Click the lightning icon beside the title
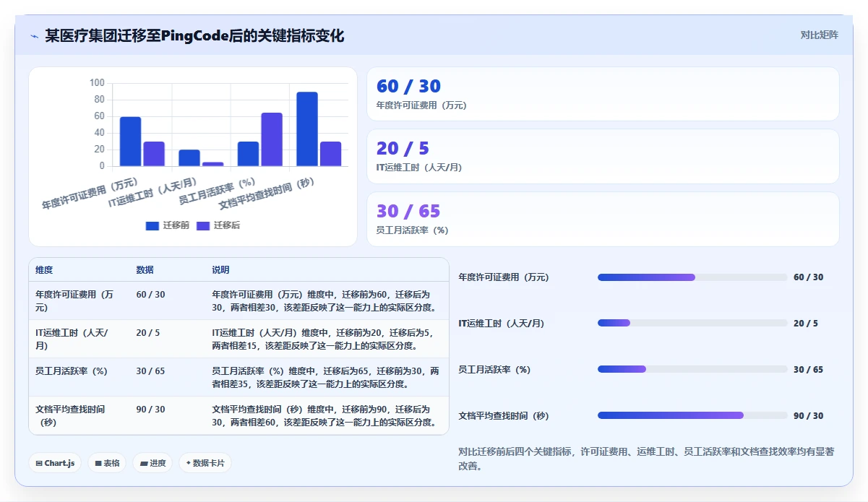Viewport: 868px width, 502px height. point(34,36)
